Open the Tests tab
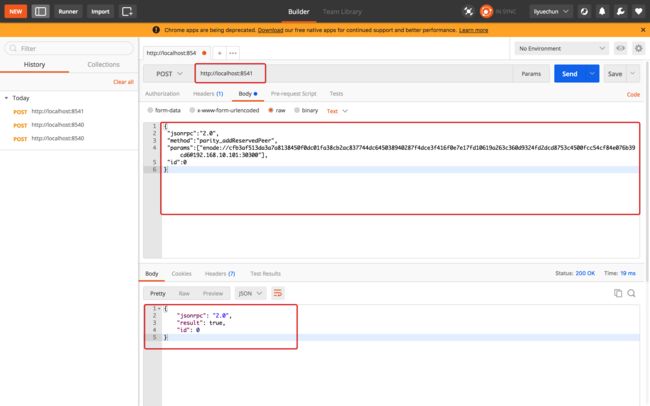 click(336, 94)
